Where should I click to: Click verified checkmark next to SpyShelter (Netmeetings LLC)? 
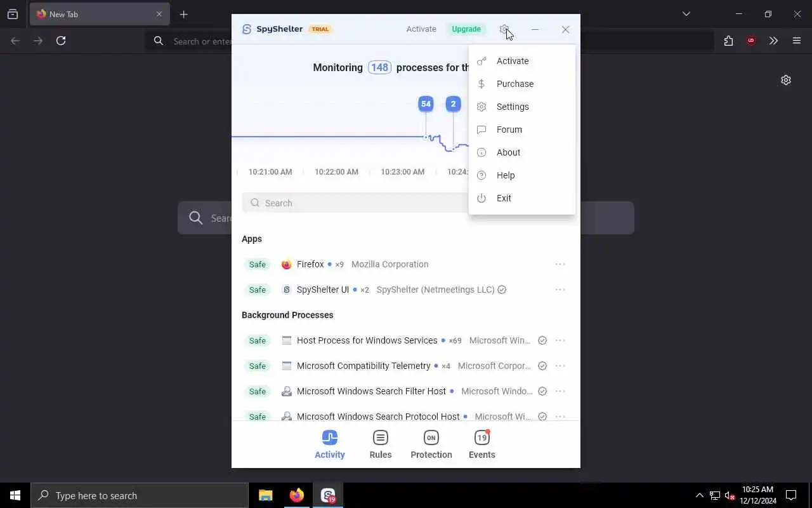(x=502, y=290)
